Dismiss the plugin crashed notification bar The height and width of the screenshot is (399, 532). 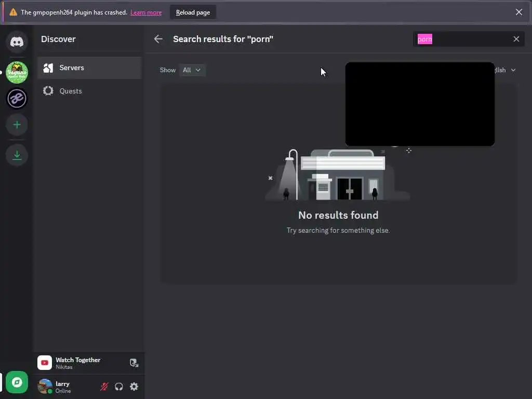pos(519,12)
